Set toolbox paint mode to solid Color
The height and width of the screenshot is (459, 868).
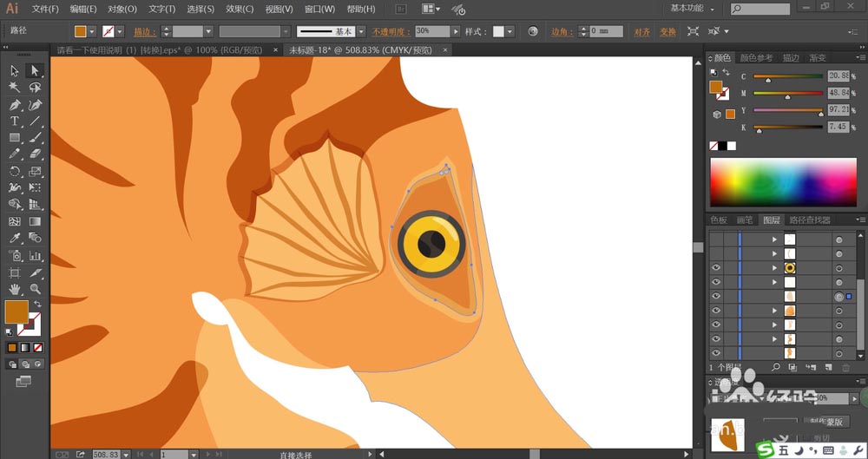pos(12,348)
